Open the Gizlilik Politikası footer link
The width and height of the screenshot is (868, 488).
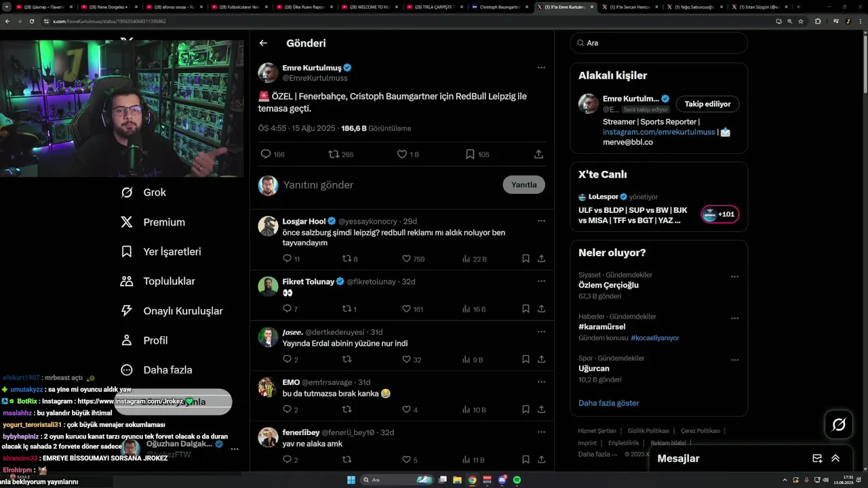tap(648, 431)
